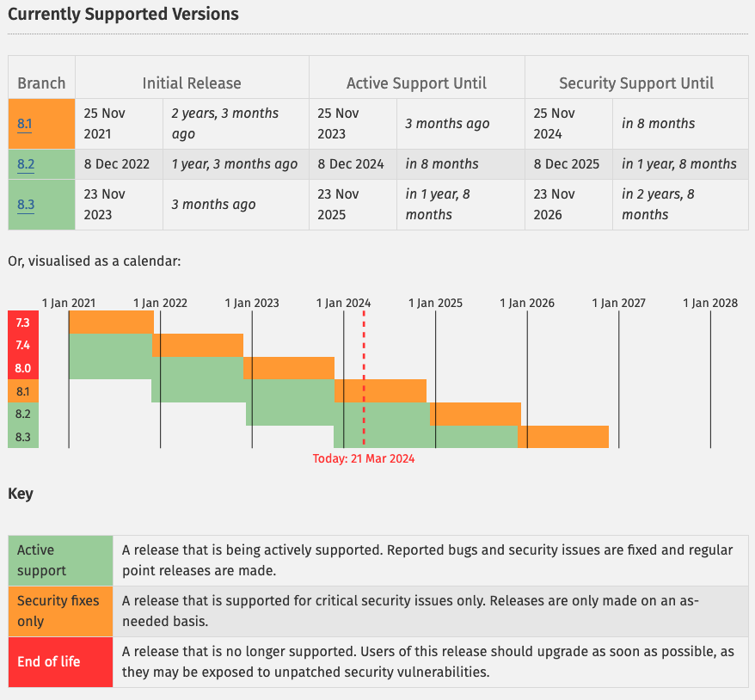Click the green 8.3 calendar row label
Viewport: 755px width, 700px height.
pos(22,437)
